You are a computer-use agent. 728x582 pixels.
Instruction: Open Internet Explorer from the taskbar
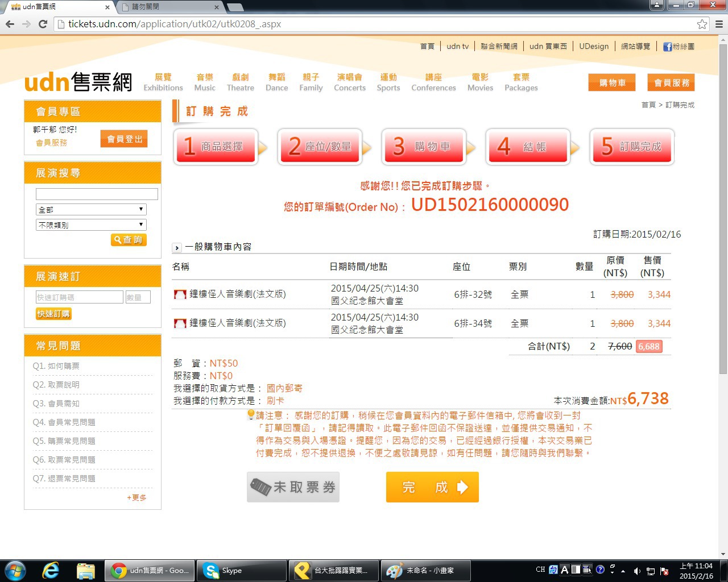[x=51, y=570]
